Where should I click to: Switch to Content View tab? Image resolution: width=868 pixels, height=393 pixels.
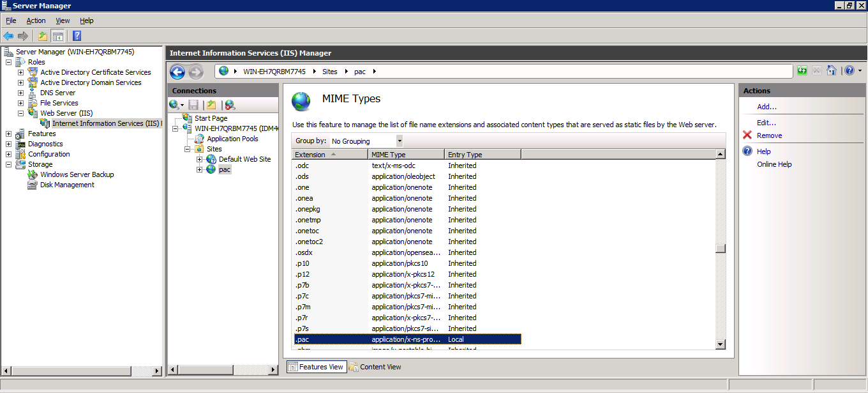375,367
